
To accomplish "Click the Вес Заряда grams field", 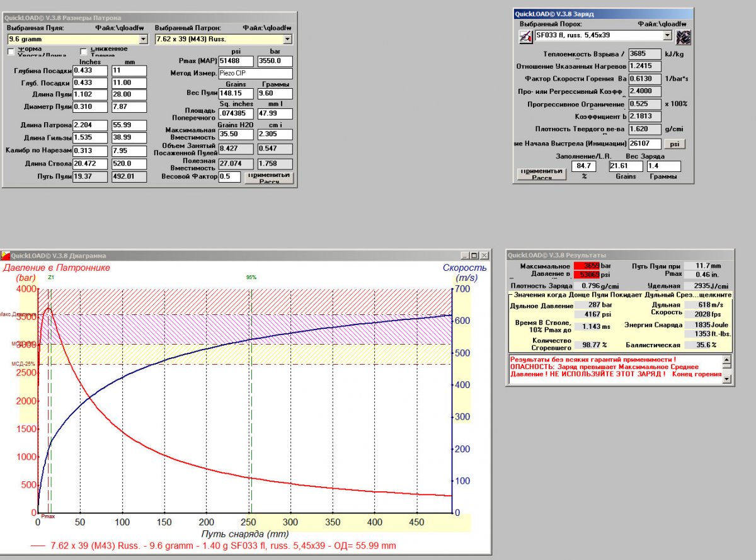I will (x=663, y=166).
